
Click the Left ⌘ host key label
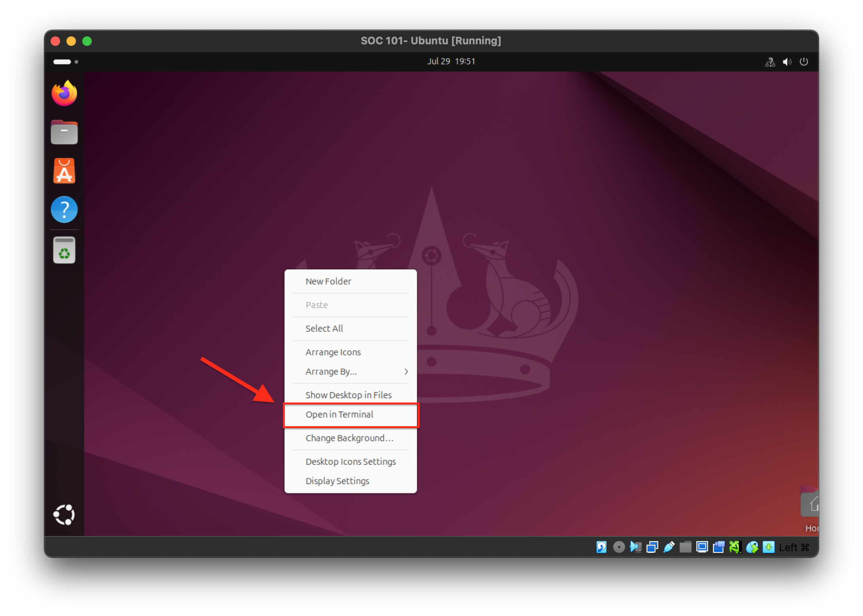[x=794, y=547]
